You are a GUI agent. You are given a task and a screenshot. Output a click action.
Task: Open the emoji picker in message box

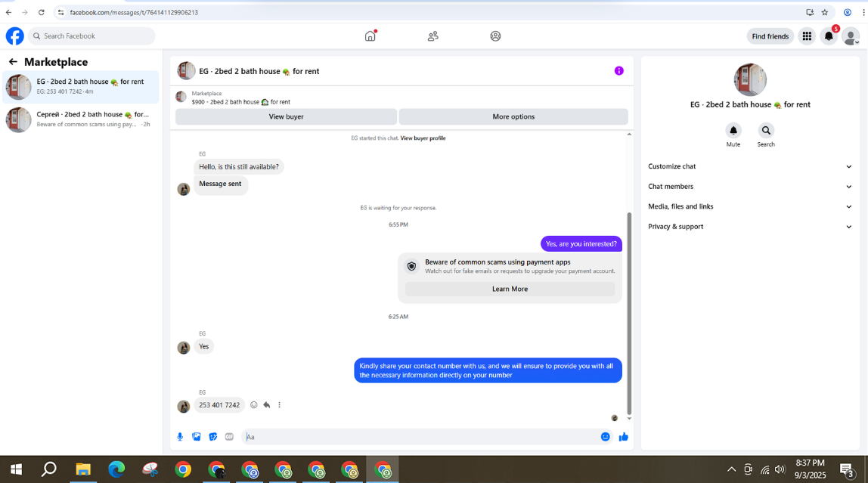coord(605,437)
